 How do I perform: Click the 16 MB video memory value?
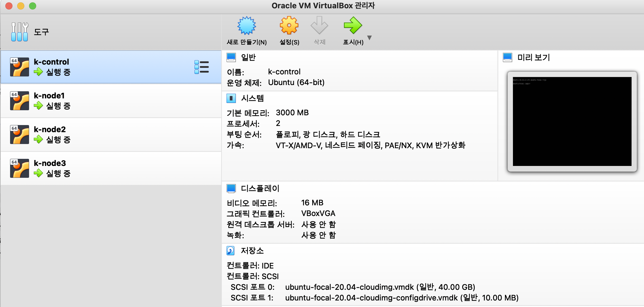312,203
